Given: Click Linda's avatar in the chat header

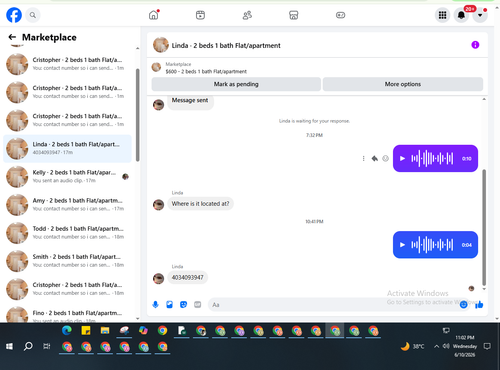Looking at the screenshot, I should pos(161,45).
